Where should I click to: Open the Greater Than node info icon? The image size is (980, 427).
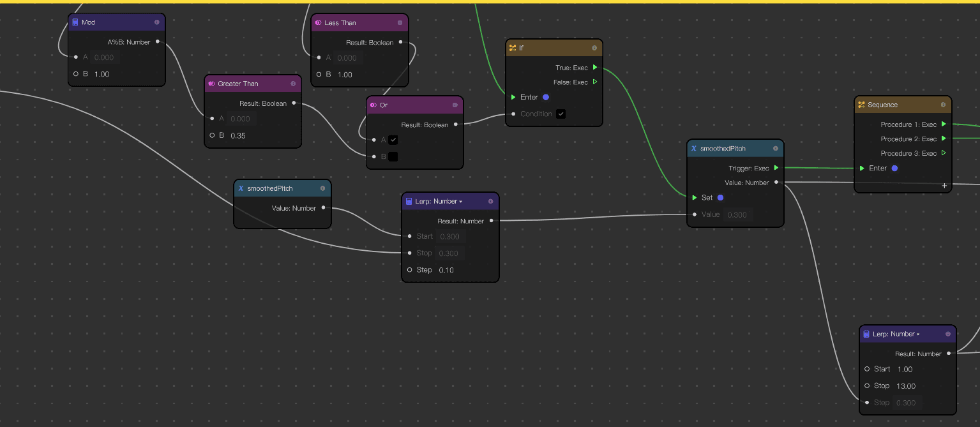click(x=293, y=84)
